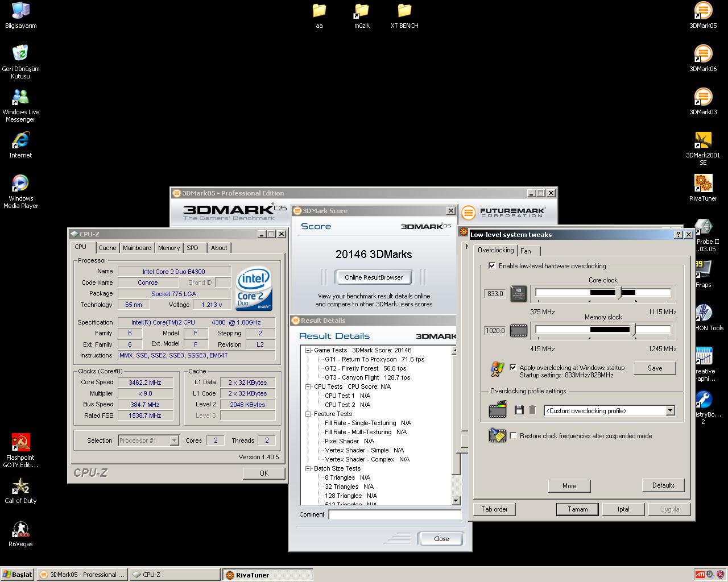Launch the 3DMark03 desktop shortcut
The height and width of the screenshot is (582, 728).
click(703, 102)
